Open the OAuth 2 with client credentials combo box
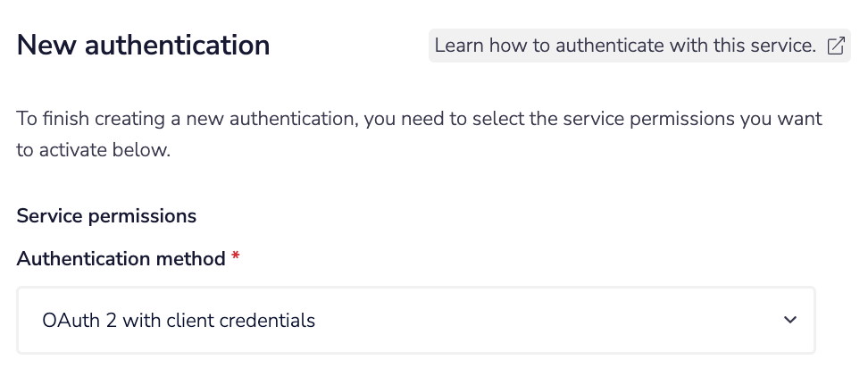The image size is (868, 377). (416, 320)
